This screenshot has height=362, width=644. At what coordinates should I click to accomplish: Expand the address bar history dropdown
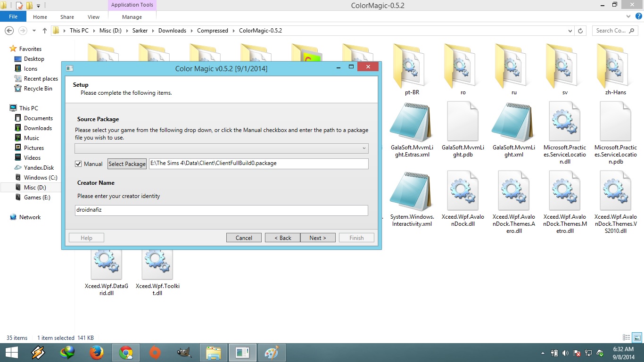click(x=572, y=31)
